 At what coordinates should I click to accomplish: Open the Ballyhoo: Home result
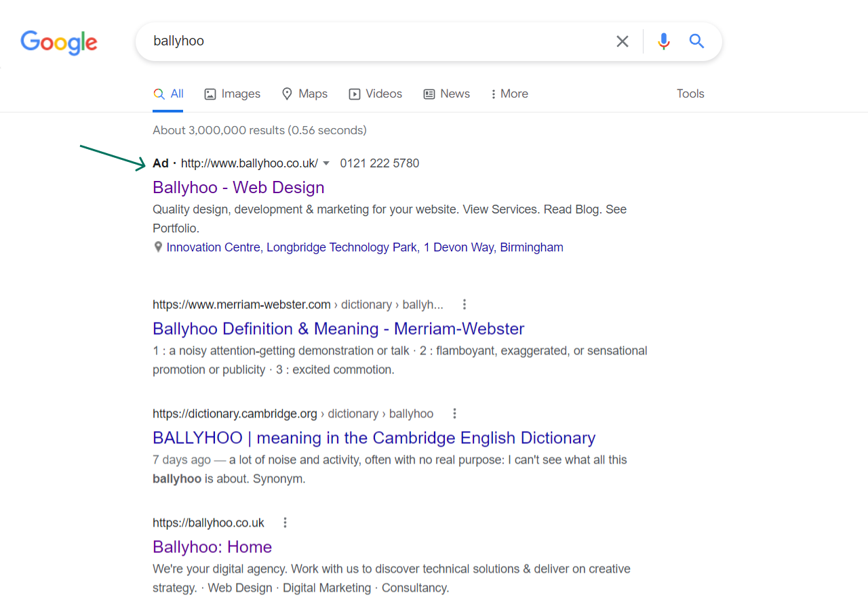click(x=212, y=547)
